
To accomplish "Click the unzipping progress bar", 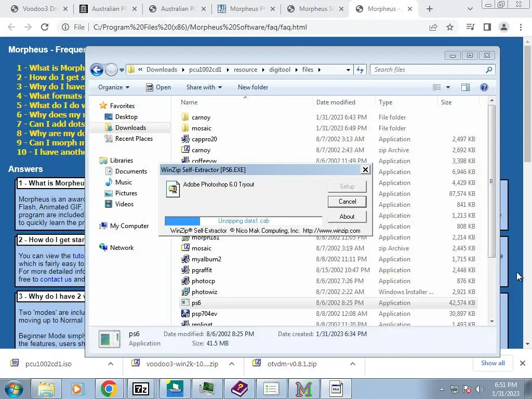I will coord(243,221).
